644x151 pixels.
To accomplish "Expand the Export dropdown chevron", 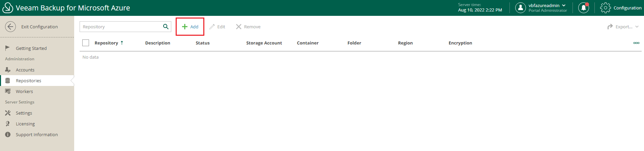I will point(637,27).
